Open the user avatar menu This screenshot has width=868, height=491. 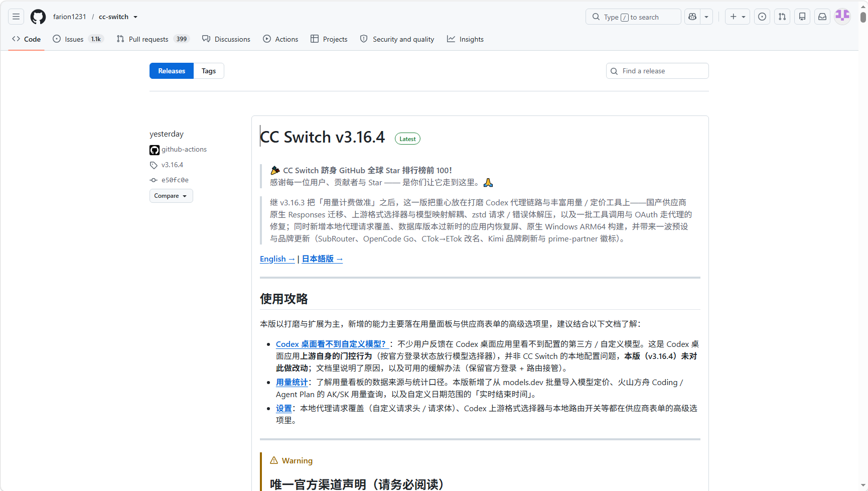(842, 17)
